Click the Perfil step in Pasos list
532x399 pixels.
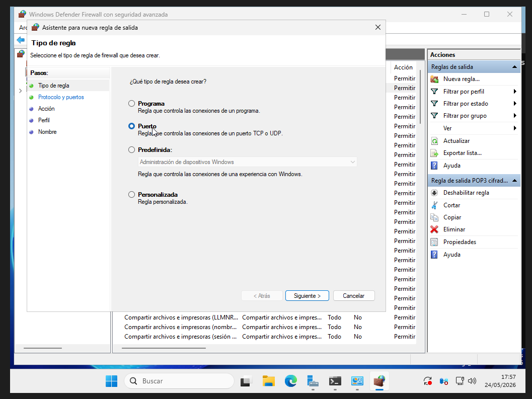click(44, 120)
